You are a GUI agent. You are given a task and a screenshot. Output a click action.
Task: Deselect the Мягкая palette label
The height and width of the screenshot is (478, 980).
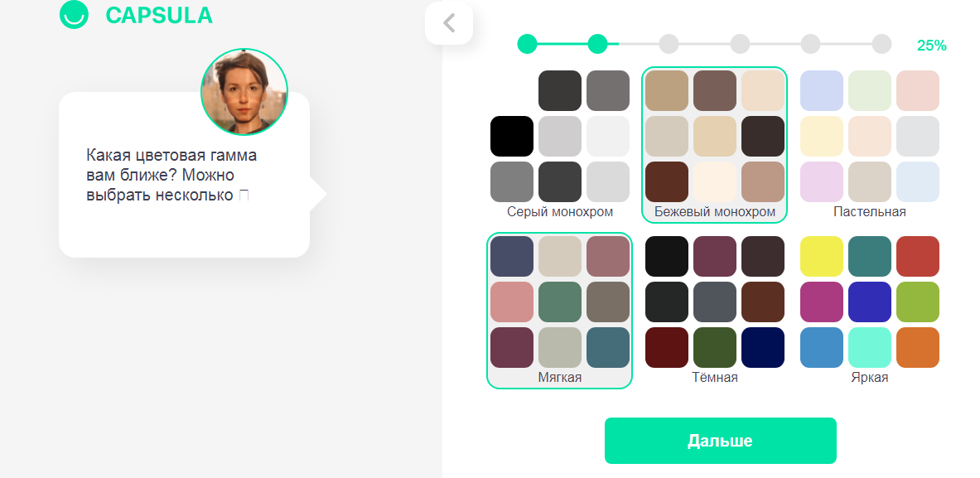(x=560, y=378)
